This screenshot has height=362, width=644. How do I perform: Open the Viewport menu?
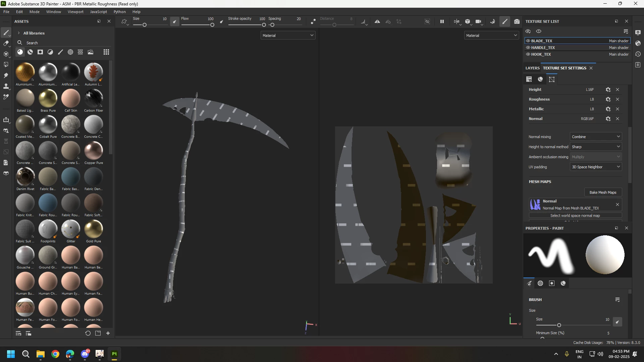[75, 12]
